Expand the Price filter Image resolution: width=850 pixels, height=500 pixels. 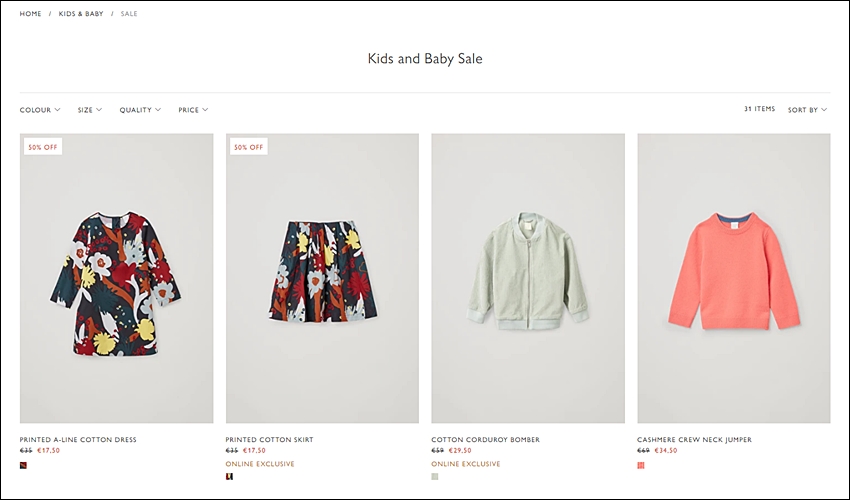(193, 110)
